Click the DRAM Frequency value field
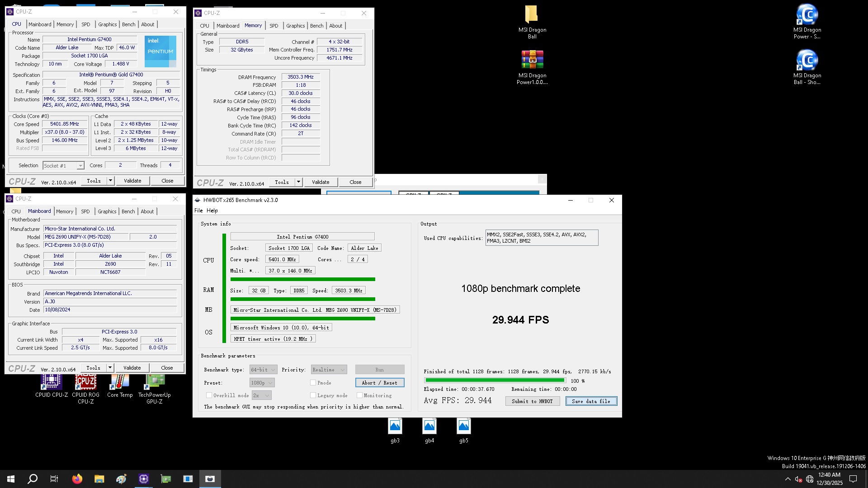Screen dimensions: 868x488 pyautogui.click(x=301, y=77)
